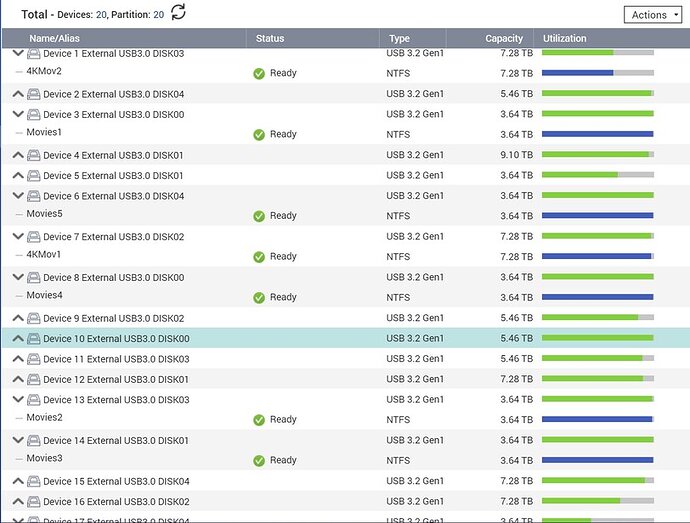Expand Device 5 External USB3.0 DISK01
Image resolution: width=690 pixels, height=523 pixels.
(x=18, y=175)
